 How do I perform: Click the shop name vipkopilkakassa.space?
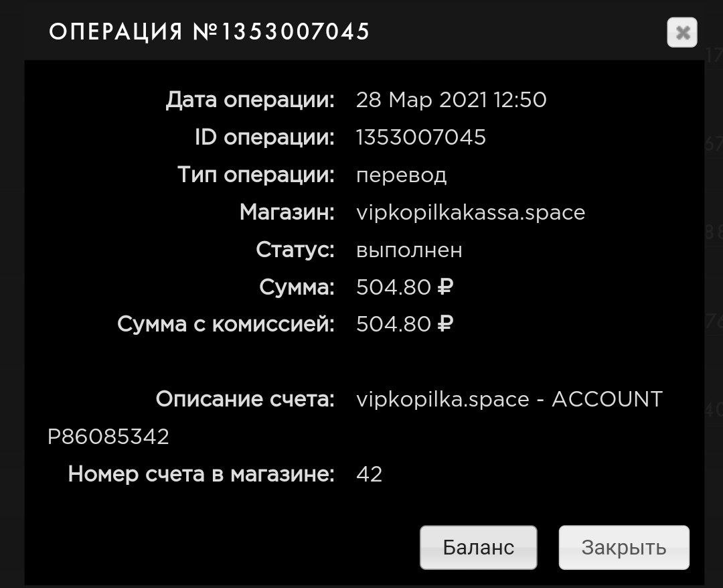[471, 213]
